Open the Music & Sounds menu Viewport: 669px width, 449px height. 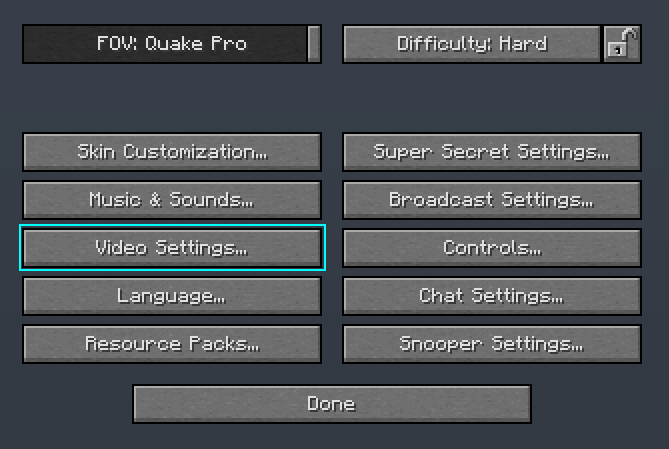pos(172,200)
